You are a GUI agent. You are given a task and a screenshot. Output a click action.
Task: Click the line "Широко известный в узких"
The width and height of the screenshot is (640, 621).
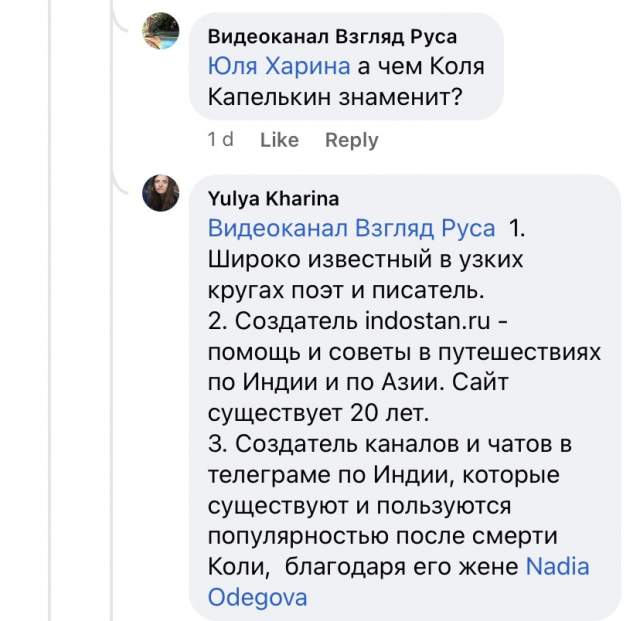(x=366, y=259)
